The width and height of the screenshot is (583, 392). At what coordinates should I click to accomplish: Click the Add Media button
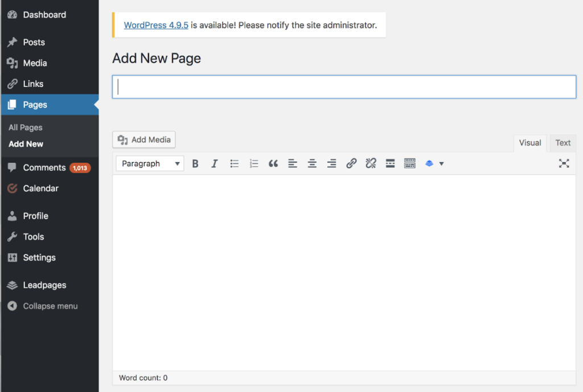coord(143,139)
